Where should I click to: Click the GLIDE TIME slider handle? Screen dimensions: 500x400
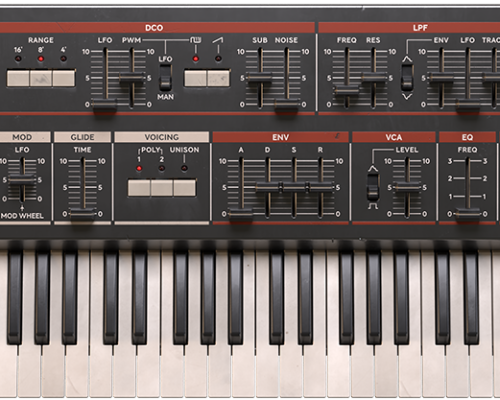pyautogui.click(x=83, y=214)
